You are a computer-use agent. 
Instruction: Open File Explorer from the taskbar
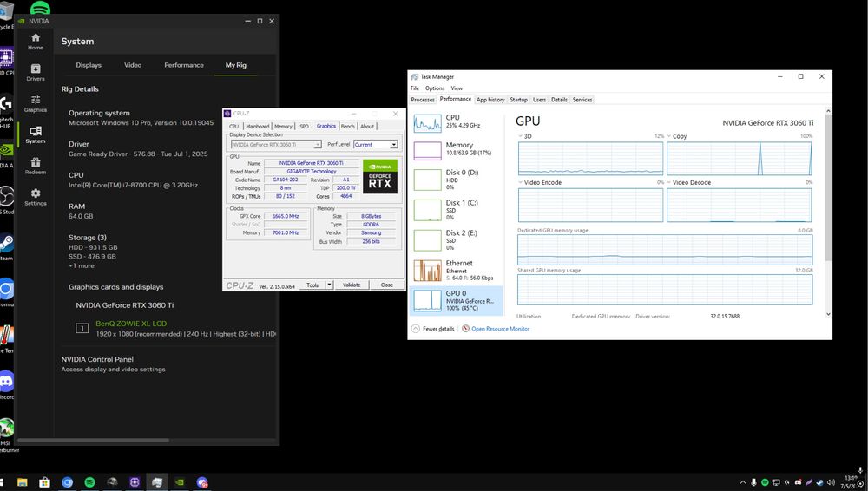(23, 482)
